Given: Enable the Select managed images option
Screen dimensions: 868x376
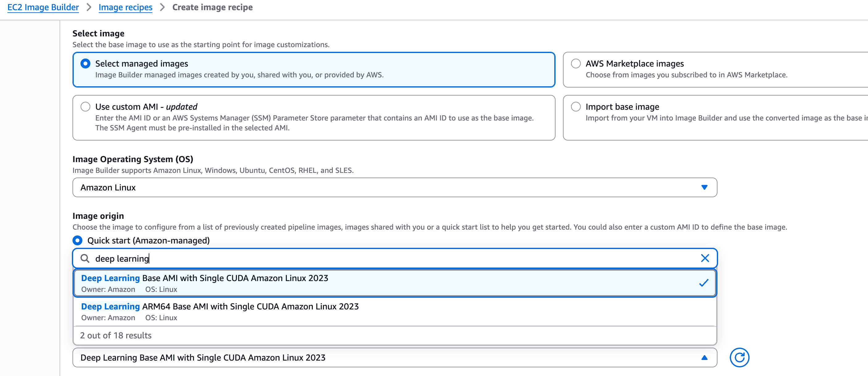Looking at the screenshot, I should click(x=85, y=63).
